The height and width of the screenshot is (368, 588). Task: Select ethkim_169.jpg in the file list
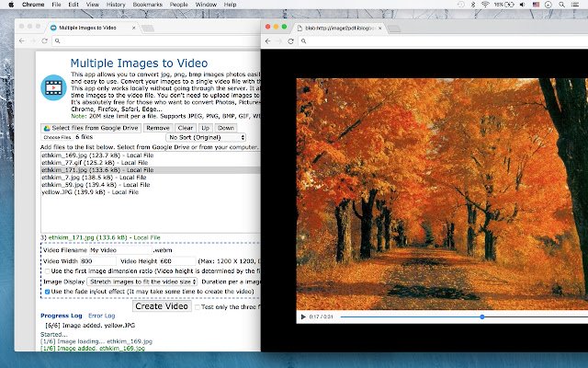[x=150, y=155]
